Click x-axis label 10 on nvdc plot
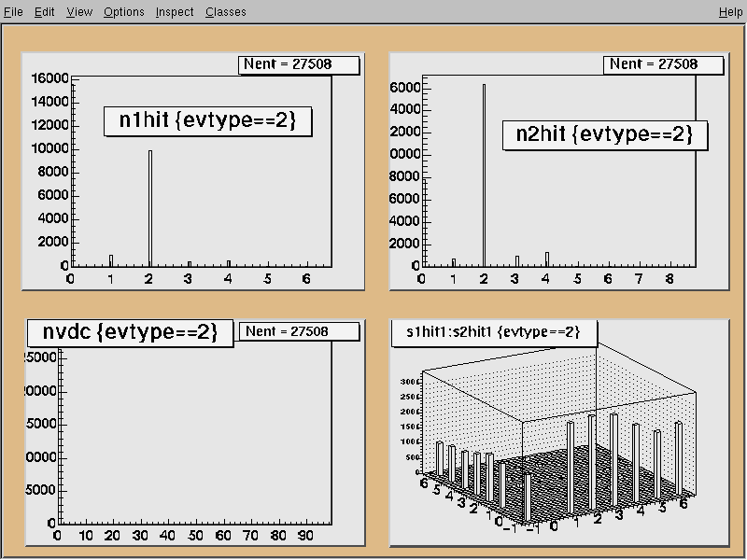747x560 pixels. click(86, 536)
